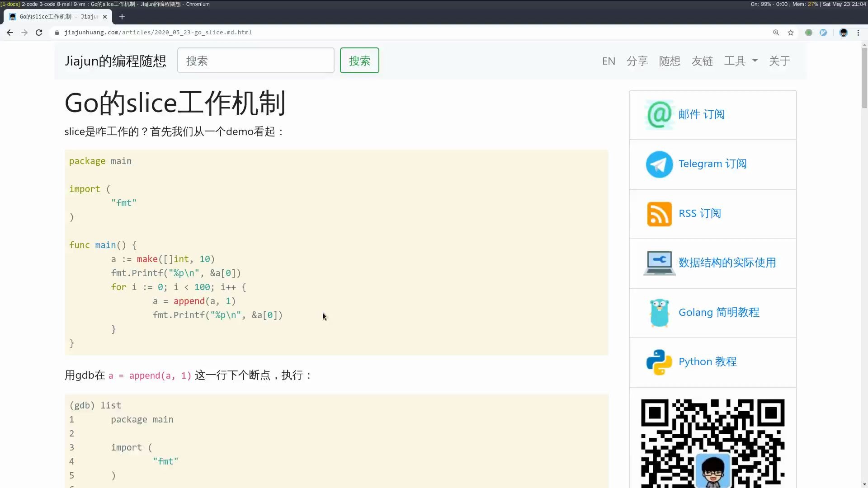Viewport: 868px width, 488px height.
Task: Click the 1-docs workspace label in top bar
Action: [10, 4]
